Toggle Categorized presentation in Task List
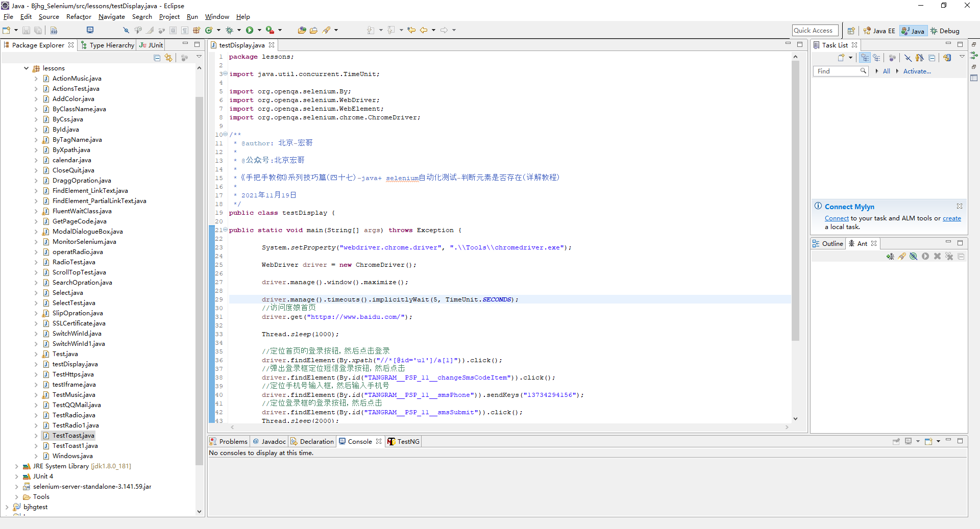Image resolution: width=980 pixels, height=529 pixels. click(865, 58)
